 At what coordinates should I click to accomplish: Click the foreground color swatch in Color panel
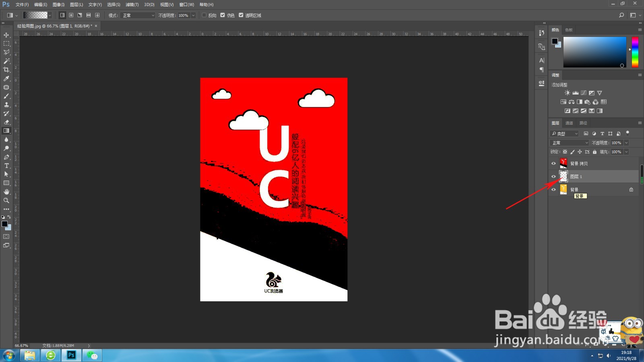(555, 41)
